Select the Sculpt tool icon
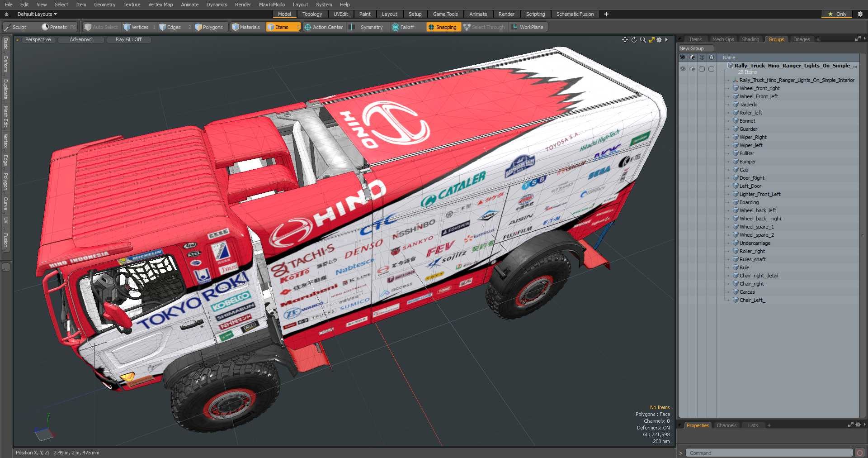The height and width of the screenshot is (458, 868). click(7, 27)
